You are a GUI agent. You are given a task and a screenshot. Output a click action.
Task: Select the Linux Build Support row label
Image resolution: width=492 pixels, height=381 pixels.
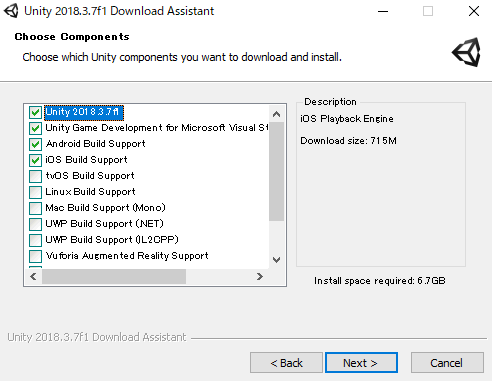pos(90,192)
